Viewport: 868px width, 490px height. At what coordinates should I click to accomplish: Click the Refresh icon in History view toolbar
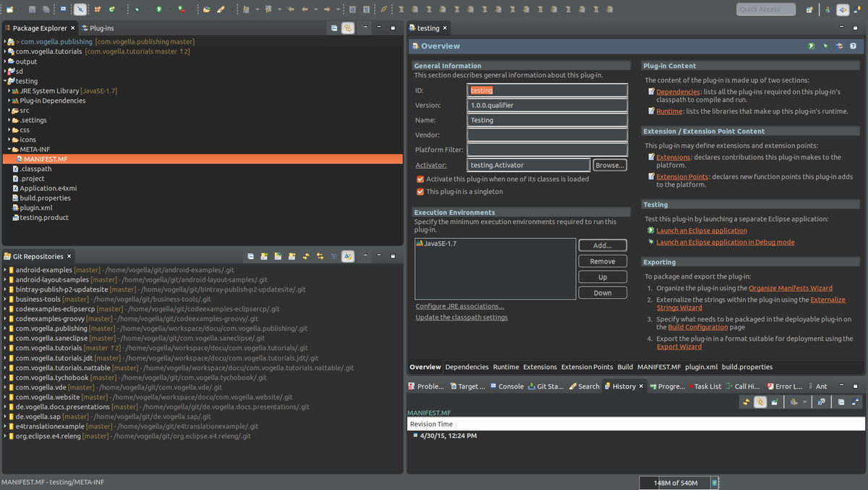point(746,402)
